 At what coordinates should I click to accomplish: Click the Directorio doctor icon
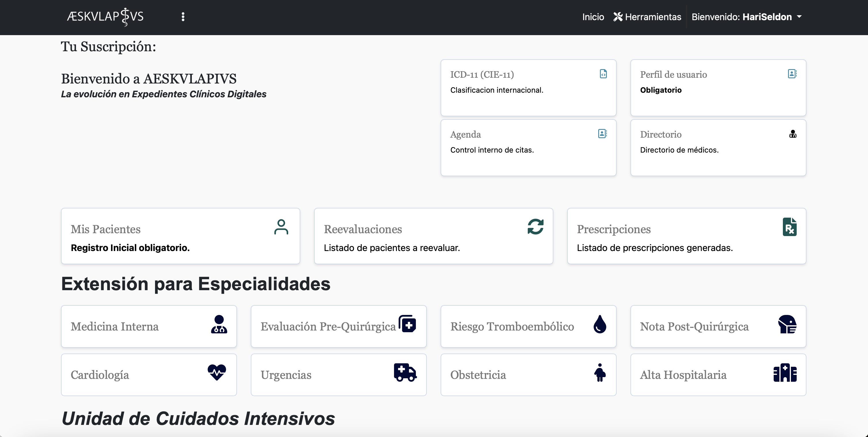793,134
